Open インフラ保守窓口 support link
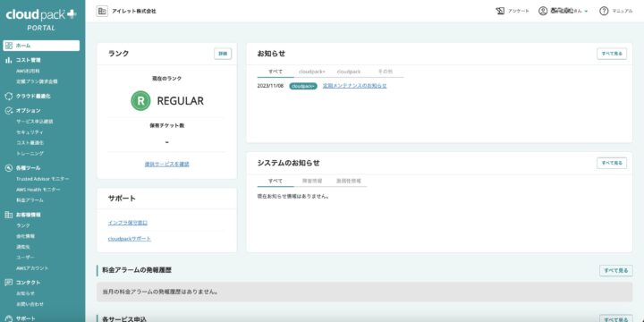Image resolution: width=644 pixels, height=322 pixels. click(128, 223)
